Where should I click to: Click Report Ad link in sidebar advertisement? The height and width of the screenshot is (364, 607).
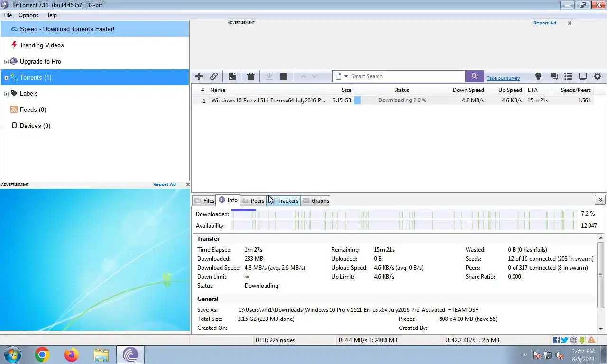[x=164, y=184]
